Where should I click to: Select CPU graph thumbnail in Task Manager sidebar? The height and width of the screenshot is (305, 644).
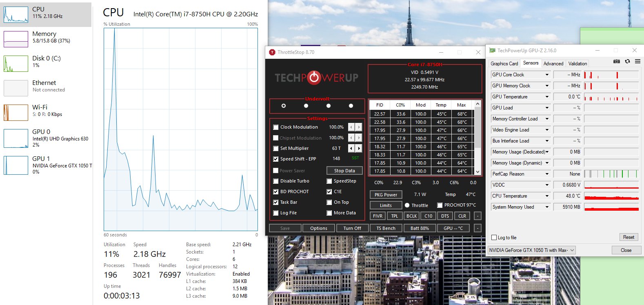coord(16,15)
